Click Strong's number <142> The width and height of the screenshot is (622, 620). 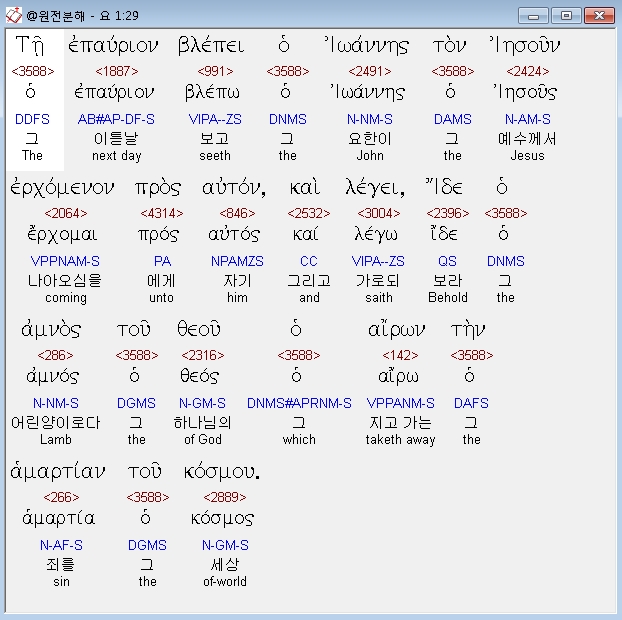click(400, 355)
